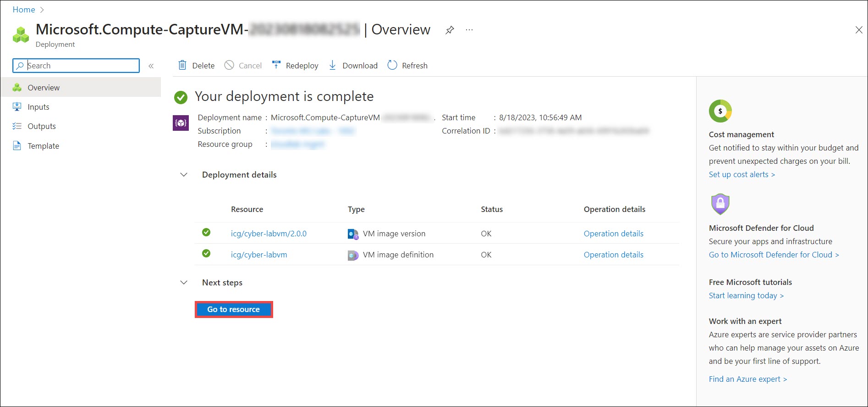Click the Resource column header
868x407 pixels.
click(247, 209)
